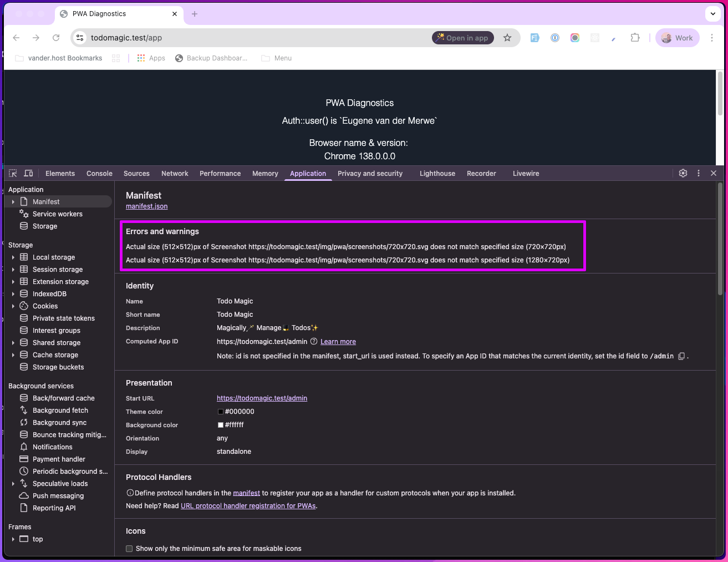View site information icon beside the URL
This screenshot has width=728, height=562.
pos(80,38)
